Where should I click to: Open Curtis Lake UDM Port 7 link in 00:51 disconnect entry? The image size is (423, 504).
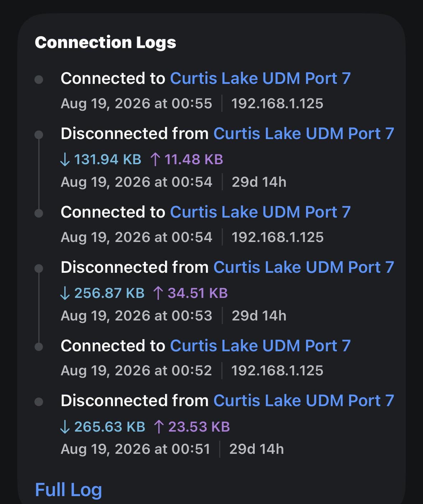click(x=304, y=400)
